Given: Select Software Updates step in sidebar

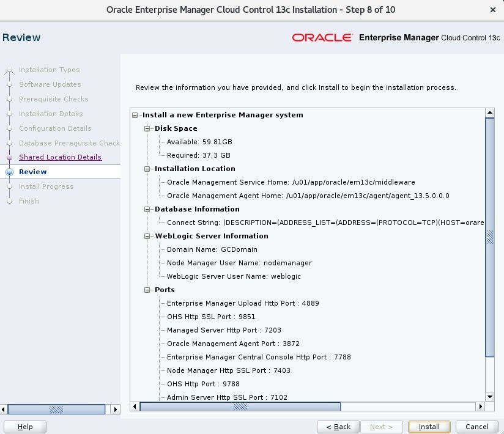Looking at the screenshot, I should (x=50, y=84).
